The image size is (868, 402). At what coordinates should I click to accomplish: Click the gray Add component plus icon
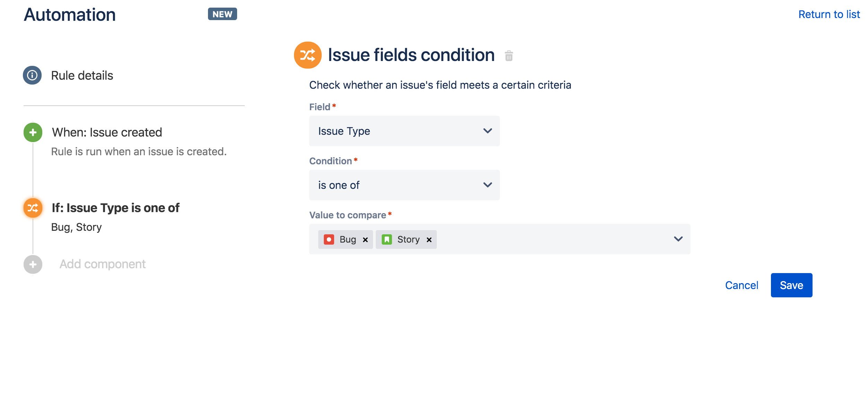[33, 264]
